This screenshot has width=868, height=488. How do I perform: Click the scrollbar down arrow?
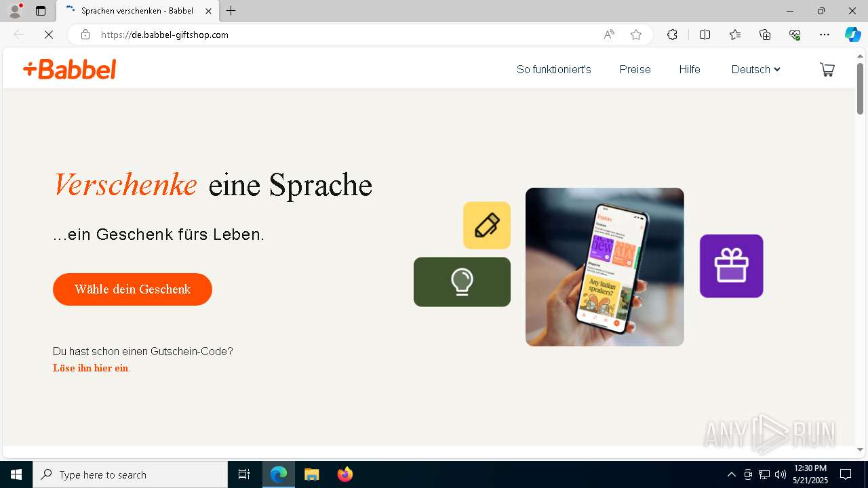[860, 449]
